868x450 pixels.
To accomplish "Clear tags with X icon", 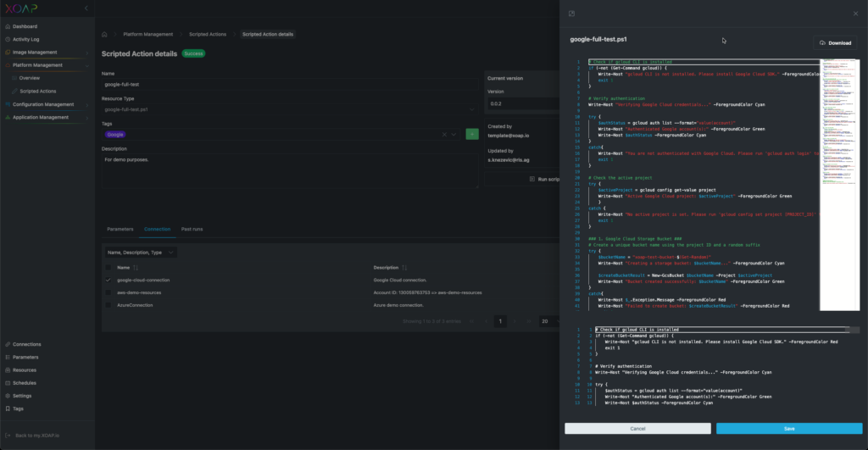I will click(x=444, y=135).
